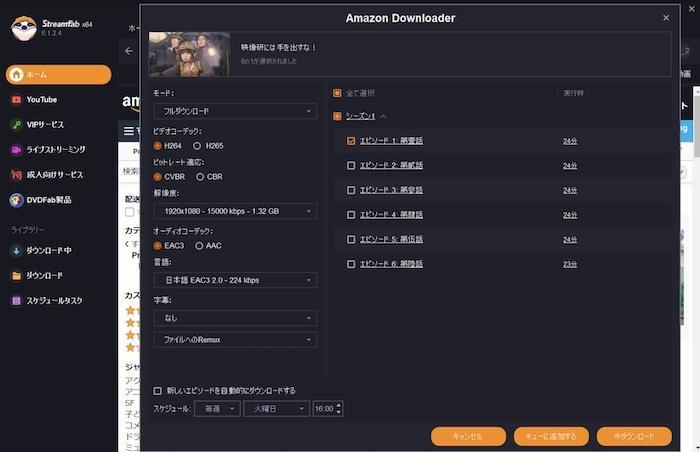Screen dimensions: 700x452
Task: Click the 16:00 time input field
Action: (324, 409)
